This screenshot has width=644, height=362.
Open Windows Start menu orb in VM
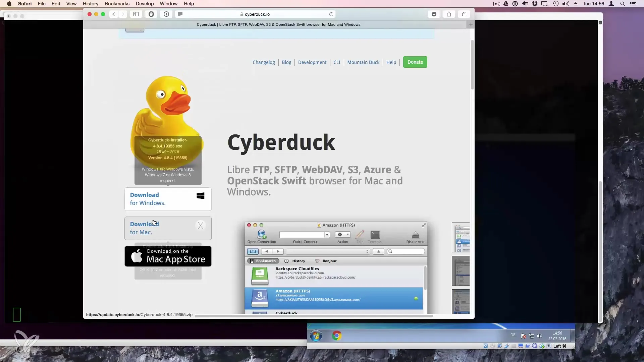coord(316,336)
